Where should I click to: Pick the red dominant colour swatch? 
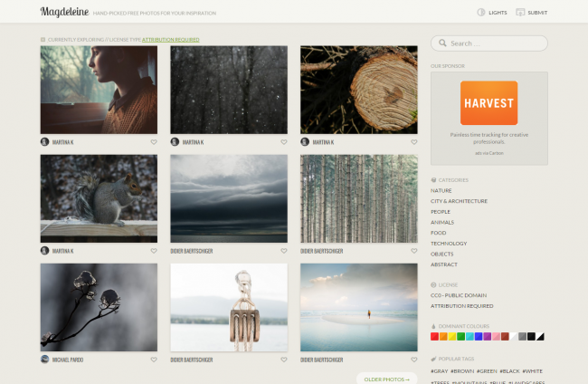point(434,336)
